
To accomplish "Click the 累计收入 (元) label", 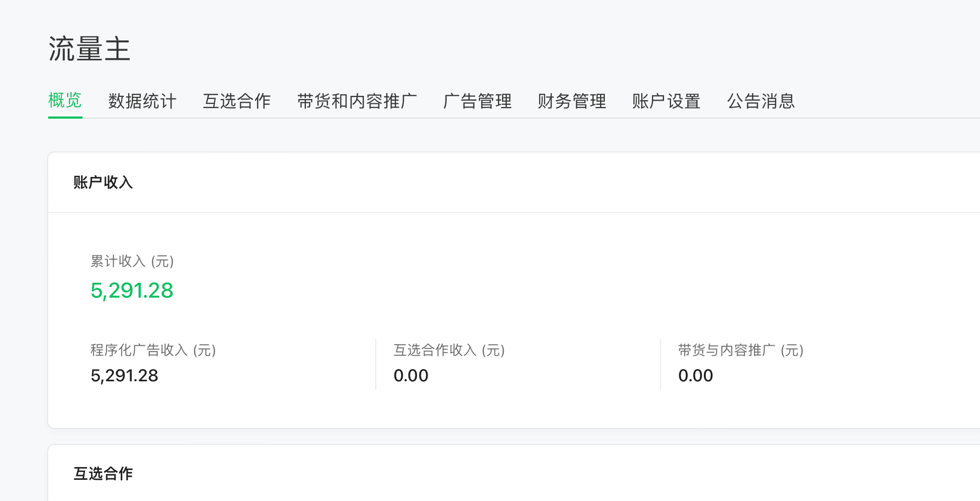I will 132,261.
